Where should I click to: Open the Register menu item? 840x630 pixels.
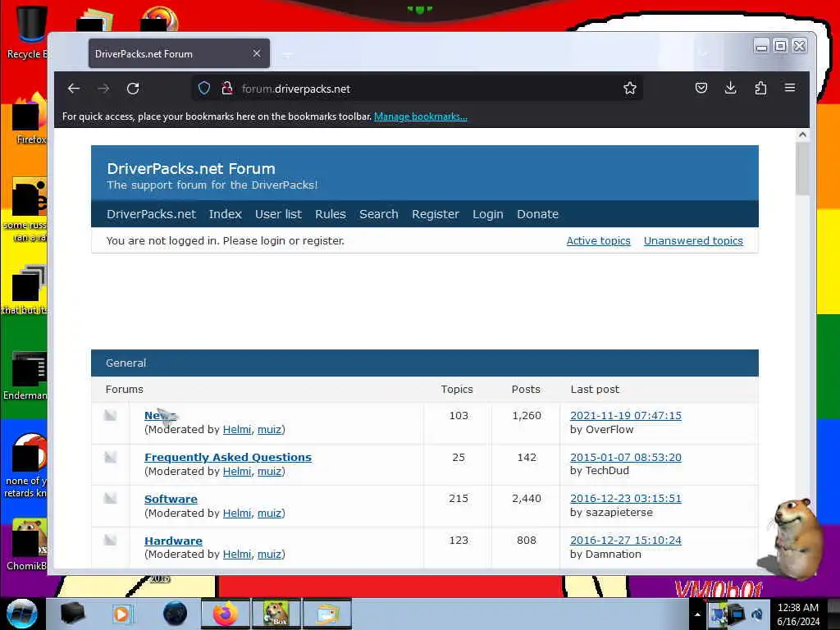(x=436, y=214)
